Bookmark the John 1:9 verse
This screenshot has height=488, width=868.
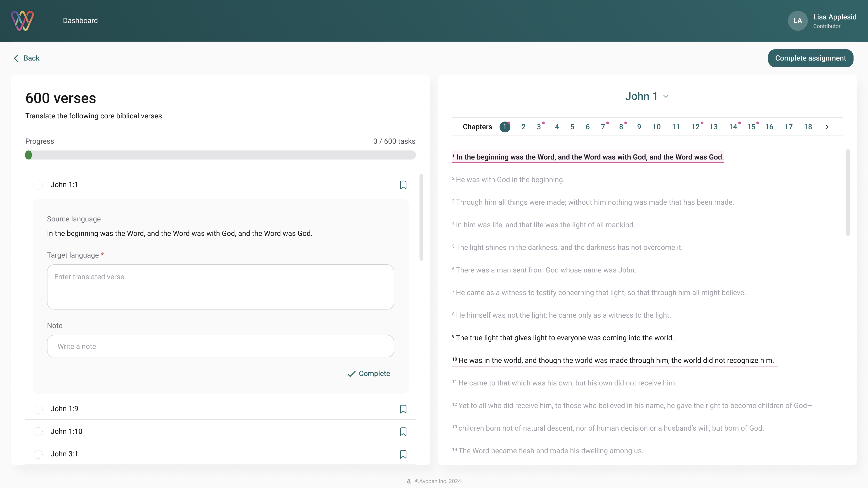tap(403, 409)
